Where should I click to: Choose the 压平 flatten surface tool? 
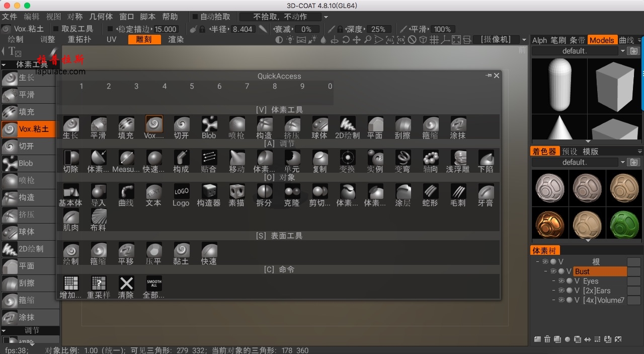(153, 254)
